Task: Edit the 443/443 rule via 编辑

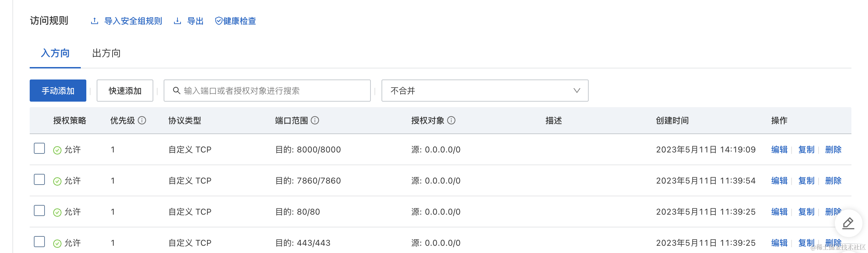Action: pos(779,243)
